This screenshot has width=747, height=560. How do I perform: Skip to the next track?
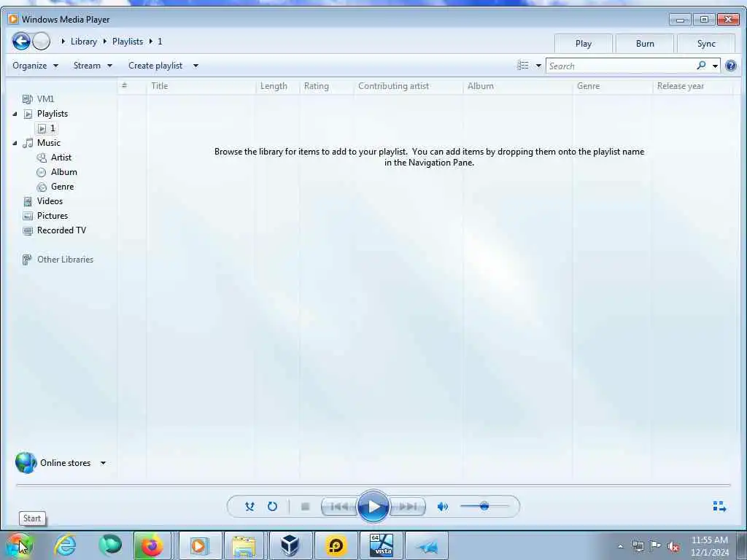[407, 506]
